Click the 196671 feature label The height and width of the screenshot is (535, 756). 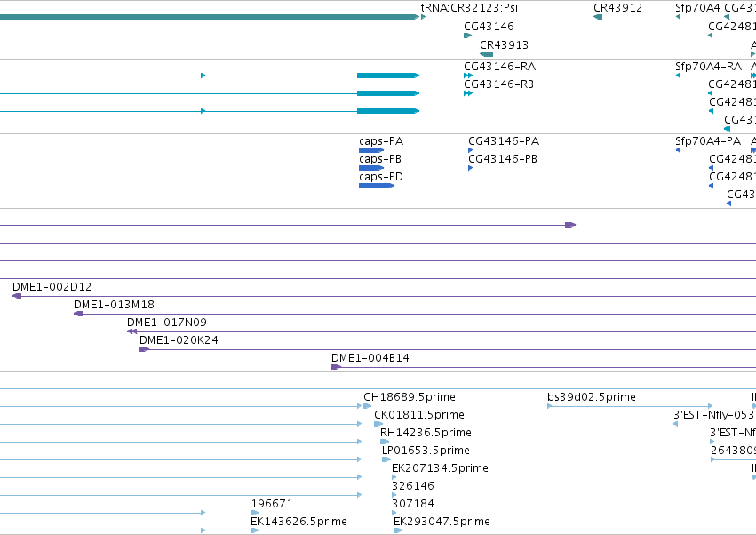[x=272, y=504]
